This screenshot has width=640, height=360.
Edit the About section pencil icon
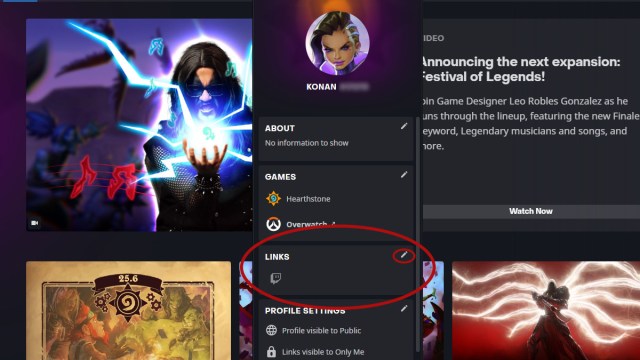[404, 127]
